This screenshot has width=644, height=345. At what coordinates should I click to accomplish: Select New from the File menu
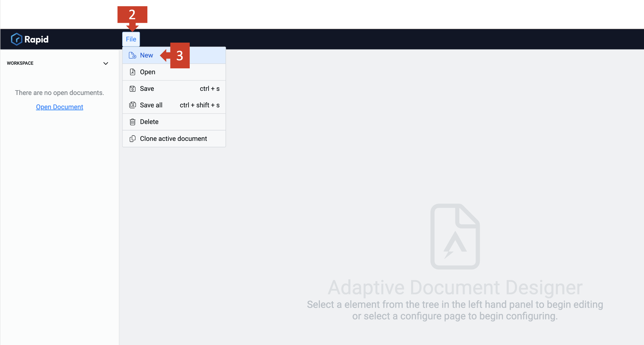[x=146, y=55]
